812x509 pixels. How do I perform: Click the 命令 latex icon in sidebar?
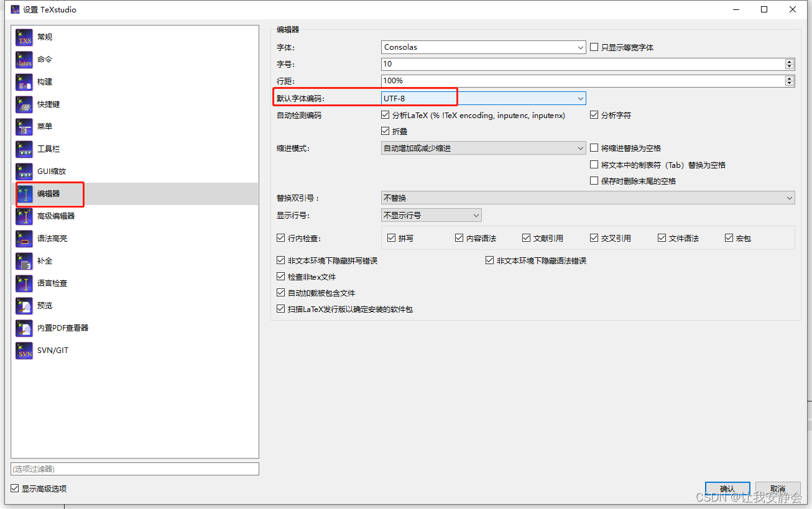point(24,60)
